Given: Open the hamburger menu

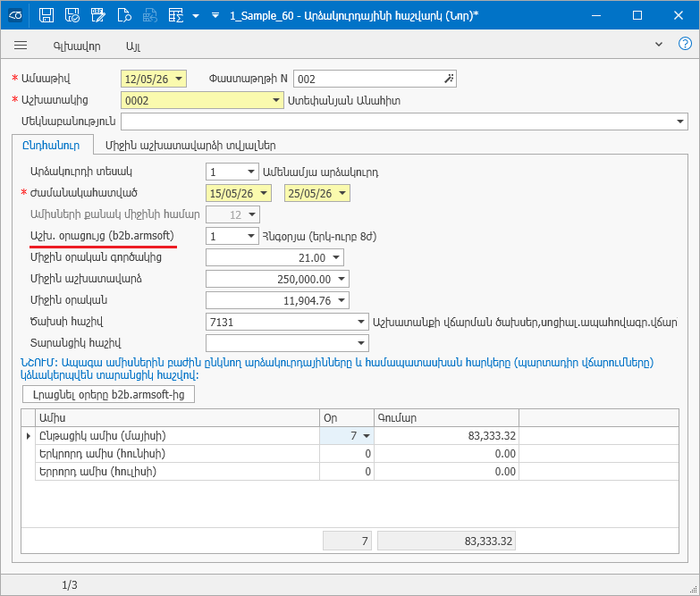Looking at the screenshot, I should click(21, 46).
